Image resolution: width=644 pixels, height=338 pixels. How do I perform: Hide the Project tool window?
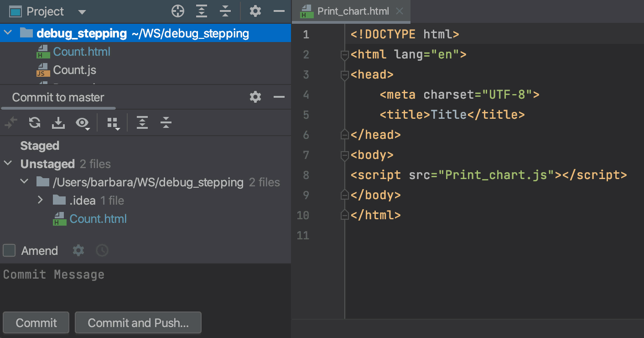pos(279,11)
